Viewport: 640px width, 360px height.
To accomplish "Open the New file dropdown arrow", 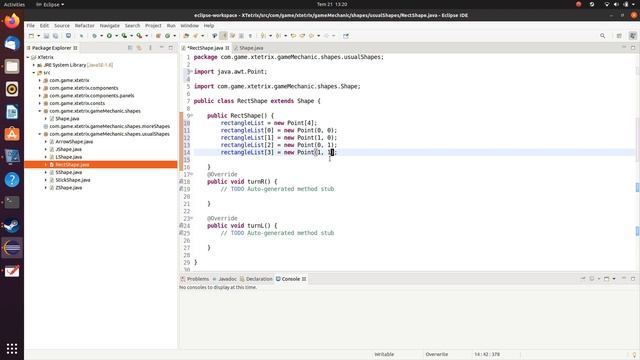I will click(x=38, y=36).
